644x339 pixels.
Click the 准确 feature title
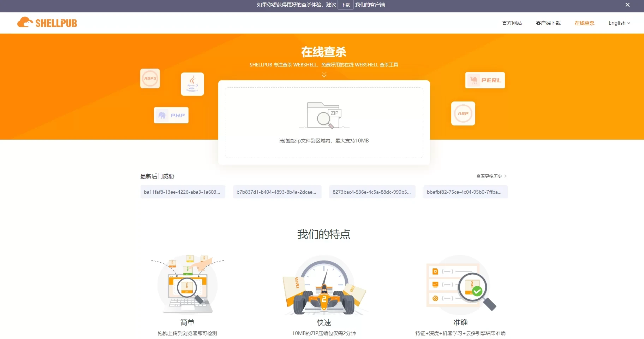pos(460,322)
